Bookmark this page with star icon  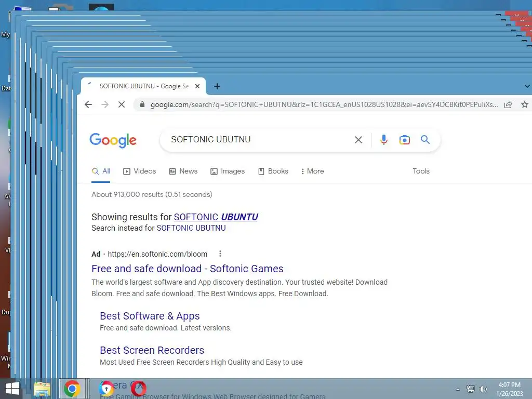pyautogui.click(x=525, y=104)
